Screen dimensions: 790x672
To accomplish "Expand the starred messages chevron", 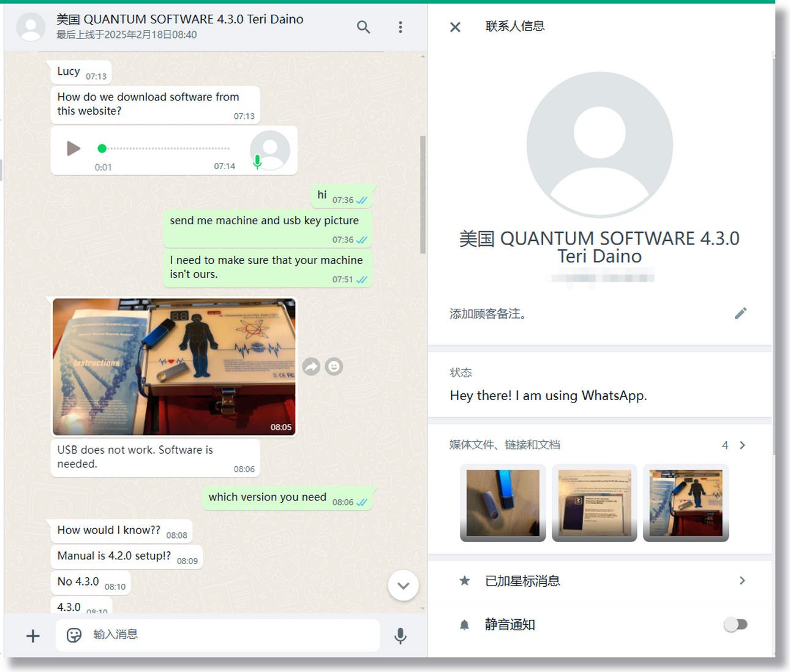I will click(742, 581).
